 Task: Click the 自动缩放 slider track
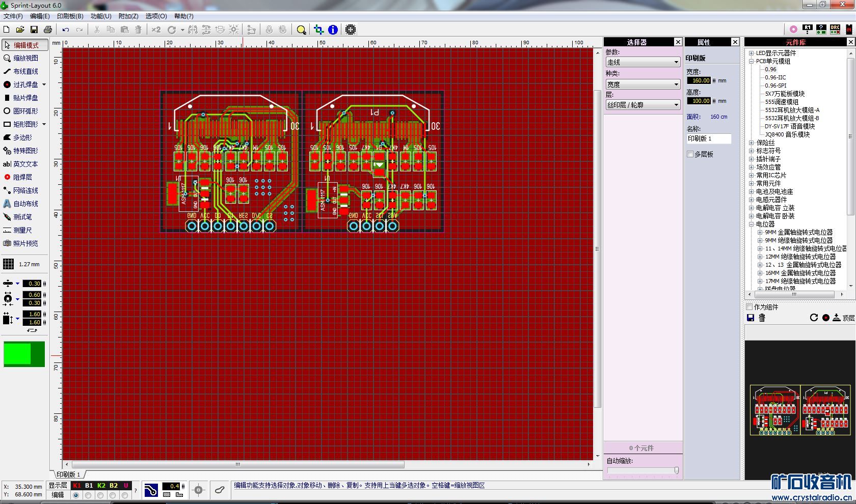(642, 470)
